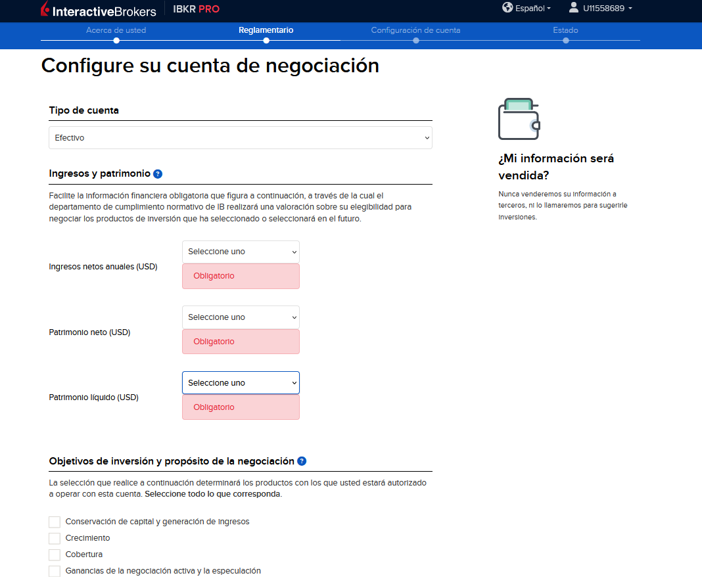Image resolution: width=702 pixels, height=588 pixels.
Task: Click the wallet illustration icon
Action: click(x=519, y=118)
